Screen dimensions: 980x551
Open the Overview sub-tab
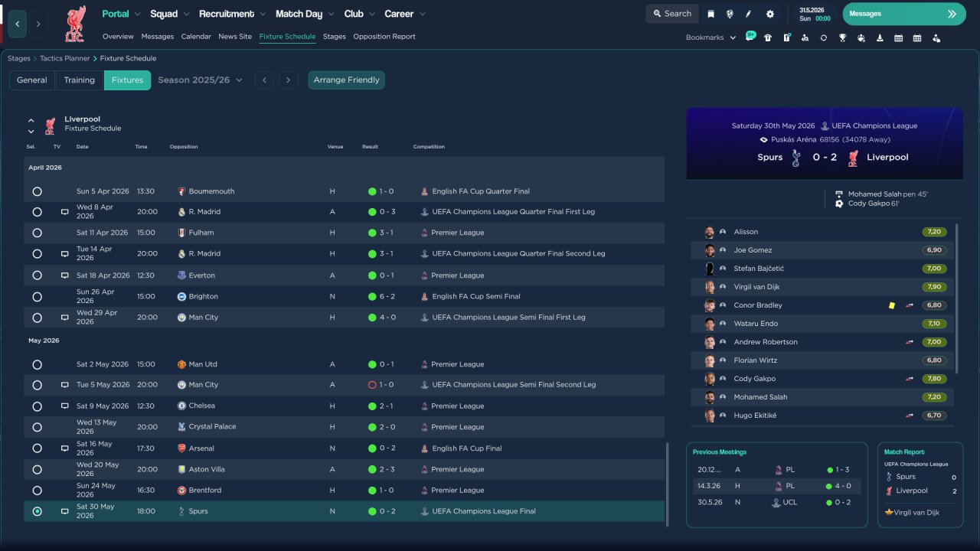(118, 37)
